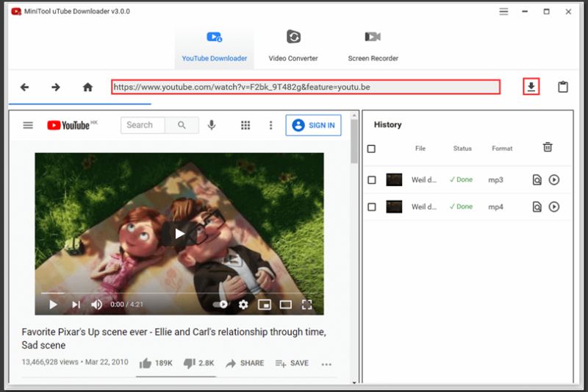Image resolution: width=588 pixels, height=392 pixels.
Task: Go back with the left arrow
Action: tap(25, 88)
